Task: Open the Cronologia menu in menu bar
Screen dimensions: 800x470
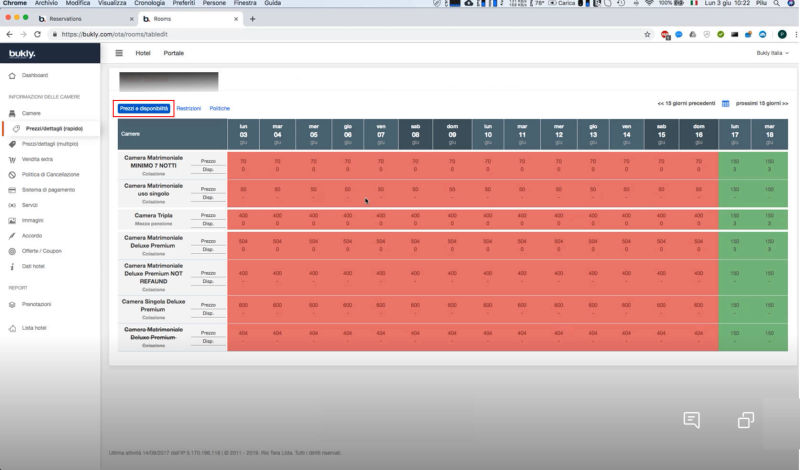Action: 149,3
